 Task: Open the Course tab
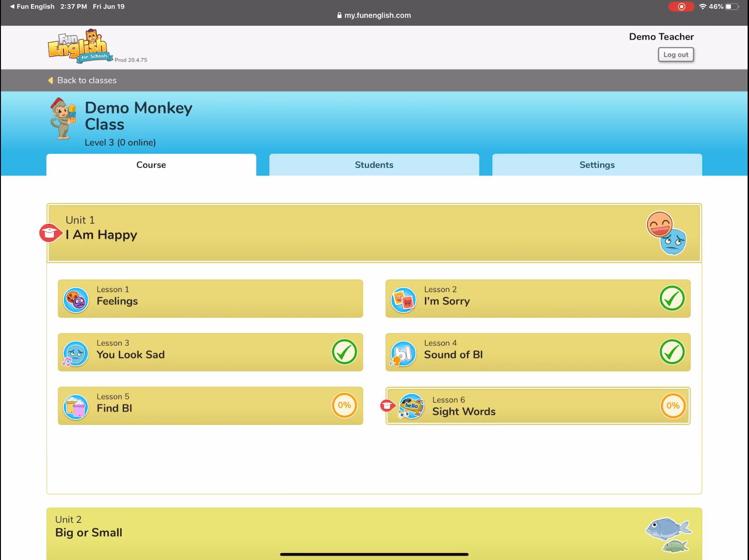coord(151,165)
